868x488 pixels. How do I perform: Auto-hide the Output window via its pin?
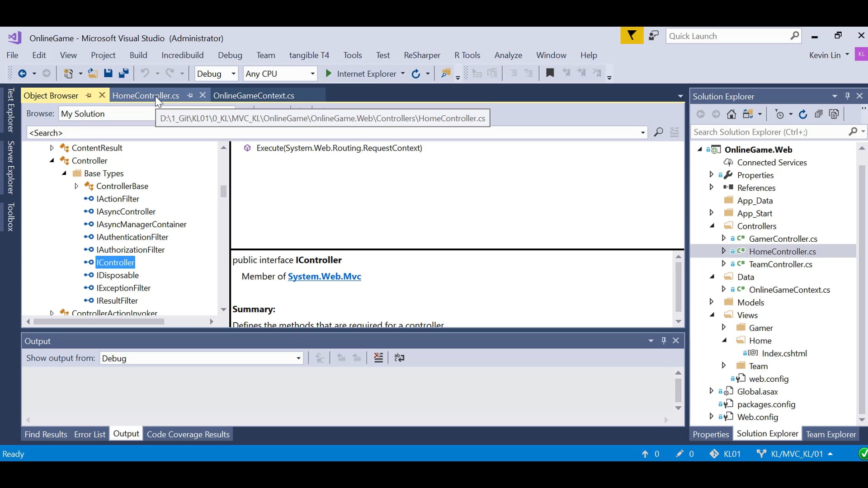[x=663, y=340]
